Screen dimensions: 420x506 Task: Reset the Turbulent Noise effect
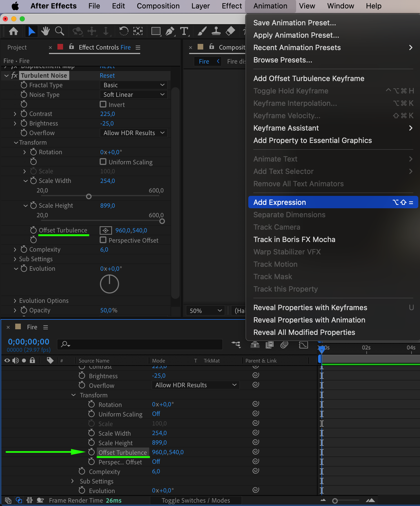point(107,76)
